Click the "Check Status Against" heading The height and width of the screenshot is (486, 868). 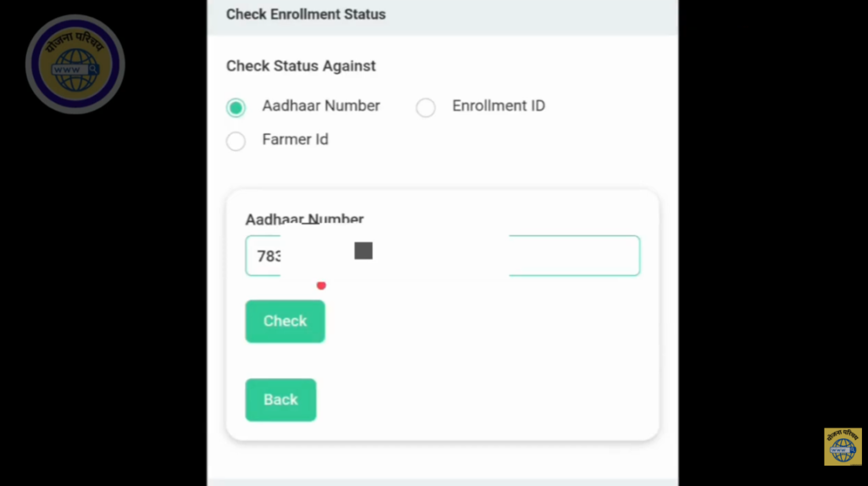301,66
